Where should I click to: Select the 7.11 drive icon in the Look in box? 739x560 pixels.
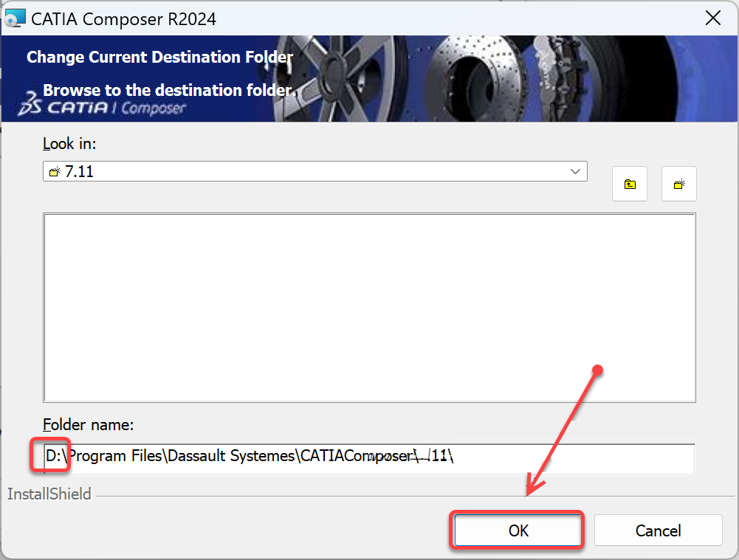(x=54, y=170)
